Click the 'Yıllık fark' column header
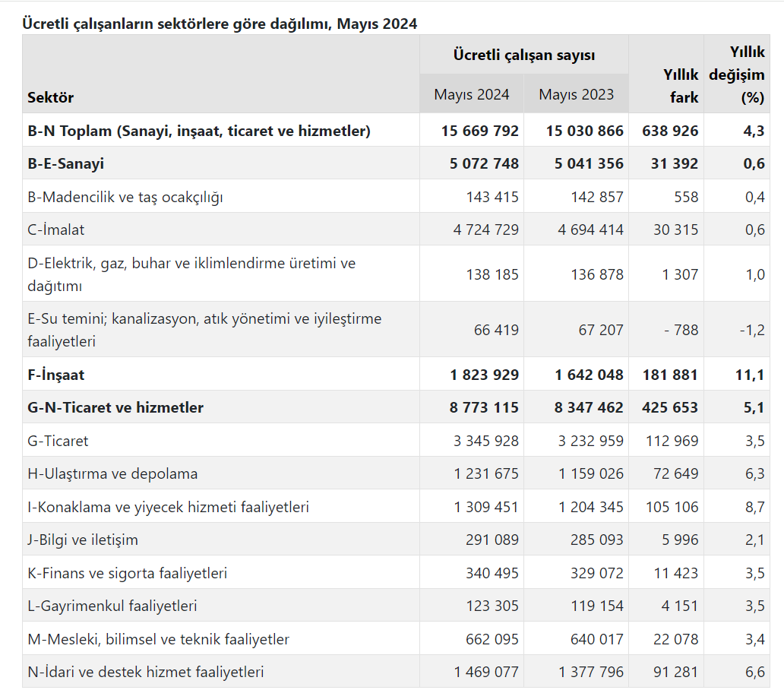Image resolution: width=784 pixels, height=690 pixels. (680, 86)
